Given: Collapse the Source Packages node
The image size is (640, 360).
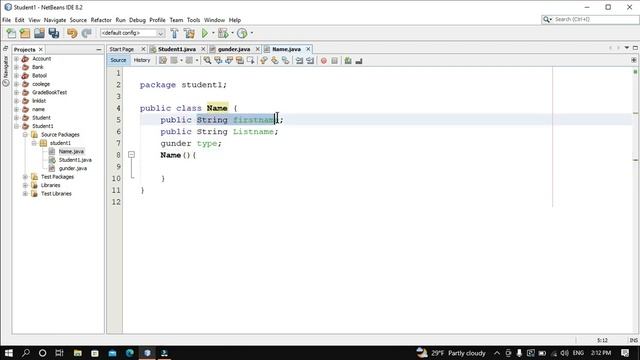Looking at the screenshot, I should (25, 135).
